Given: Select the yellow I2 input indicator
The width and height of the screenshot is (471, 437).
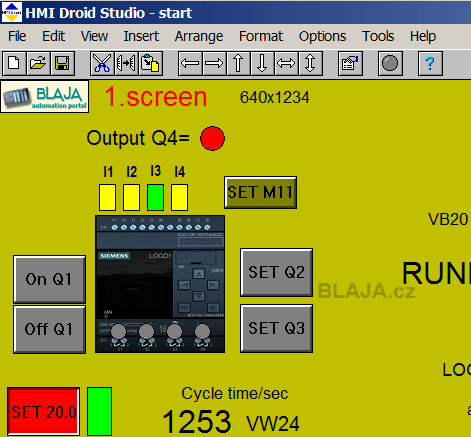Looking at the screenshot, I should (131, 197).
